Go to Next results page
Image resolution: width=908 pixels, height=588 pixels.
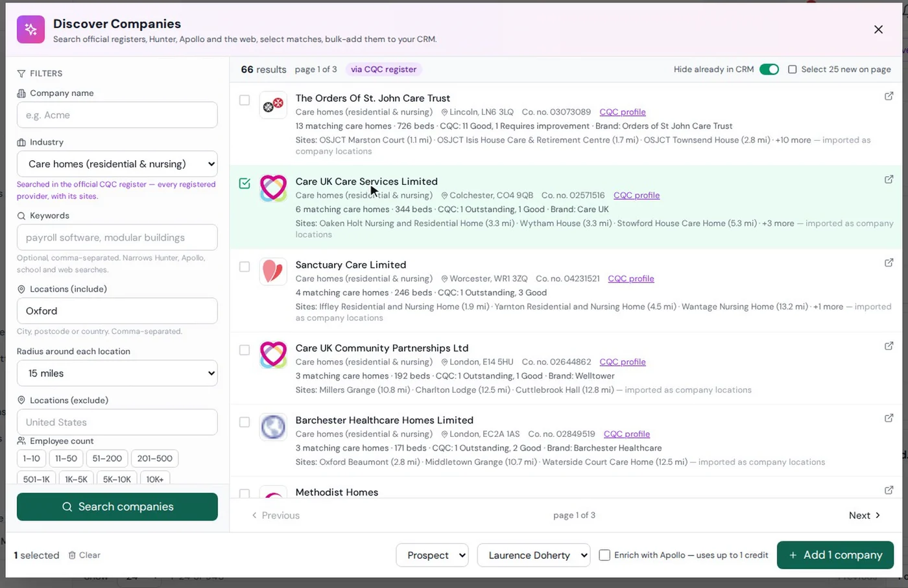pos(865,515)
